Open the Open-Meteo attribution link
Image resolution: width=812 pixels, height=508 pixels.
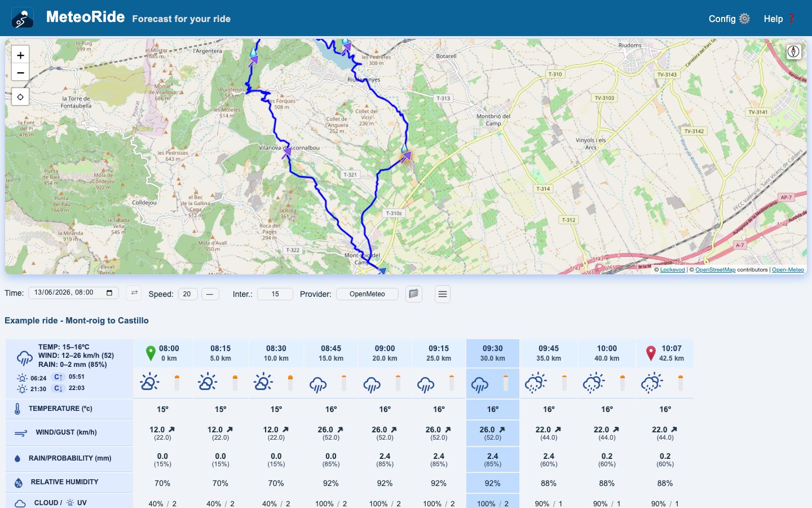pyautogui.click(x=788, y=270)
